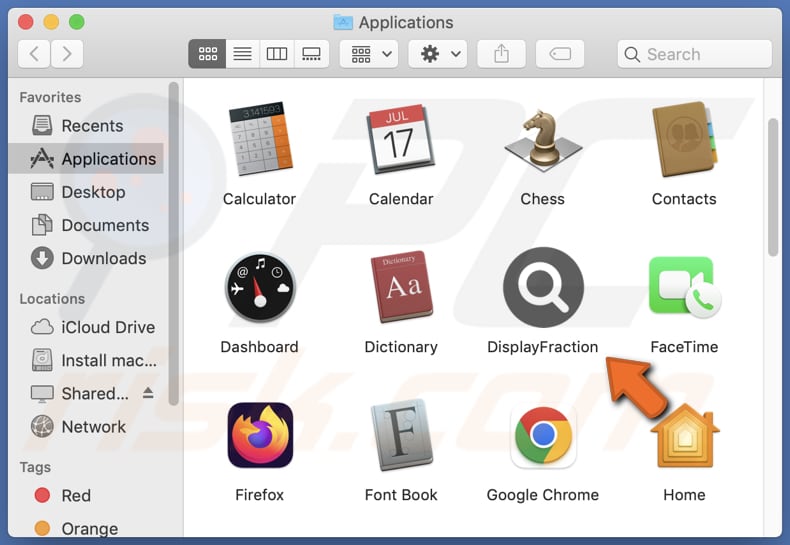Viewport: 790px width, 545px height.
Task: Select the Google Chrome app icon
Action: click(543, 436)
